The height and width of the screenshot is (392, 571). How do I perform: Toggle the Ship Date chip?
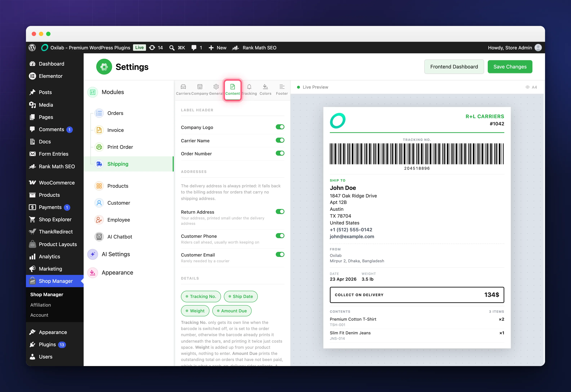coord(241,297)
